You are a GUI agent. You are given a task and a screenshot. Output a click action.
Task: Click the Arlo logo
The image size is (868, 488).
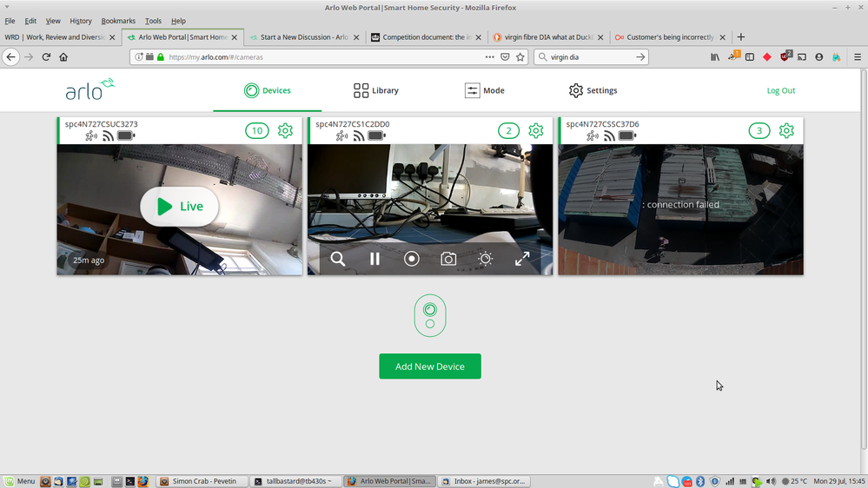point(89,89)
